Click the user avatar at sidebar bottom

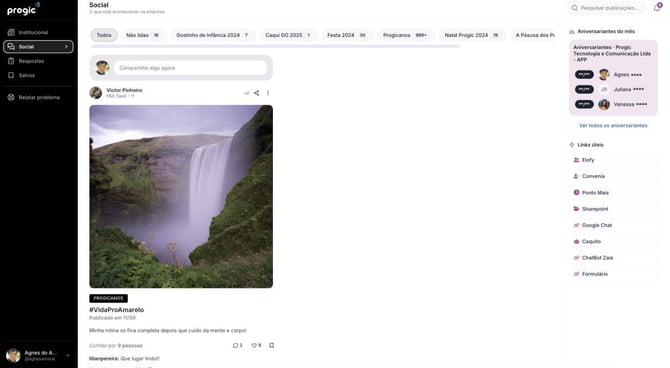(13, 355)
